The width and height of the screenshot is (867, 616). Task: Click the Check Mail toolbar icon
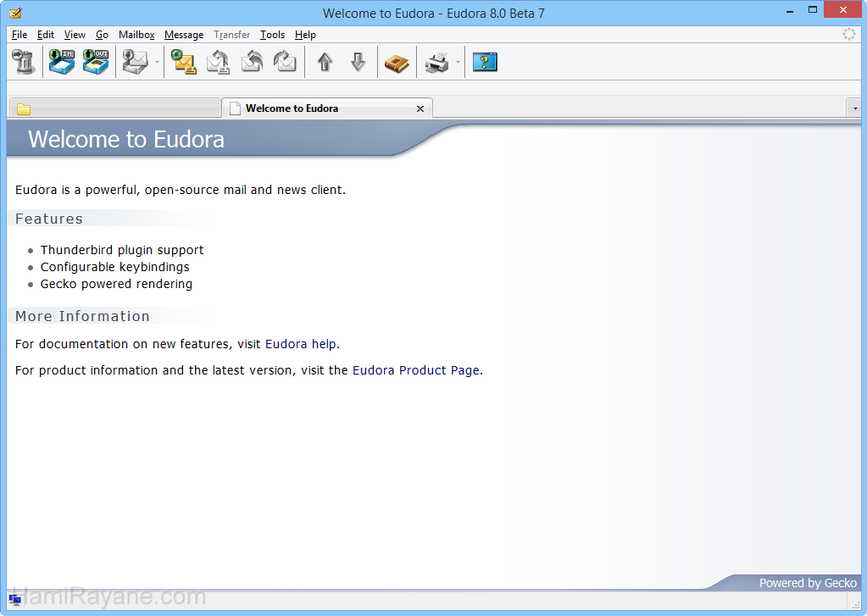136,62
